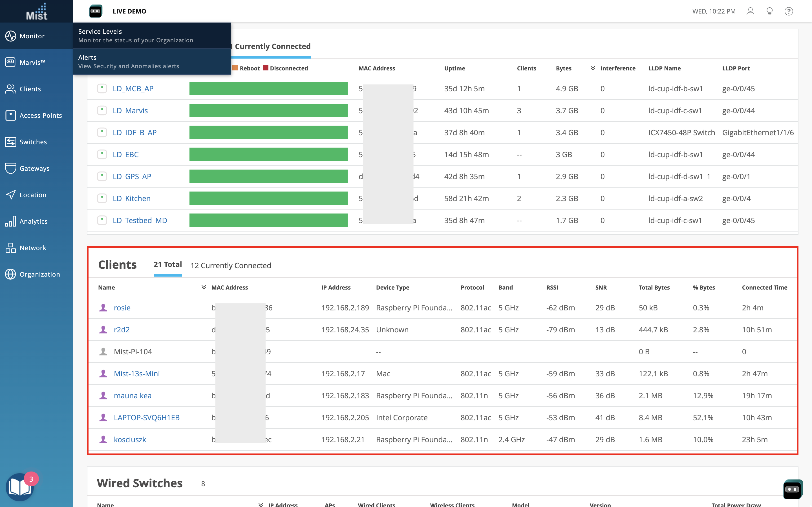812x507 pixels.
Task: Switch to 12 Currently Connected clients tab
Action: (231, 265)
